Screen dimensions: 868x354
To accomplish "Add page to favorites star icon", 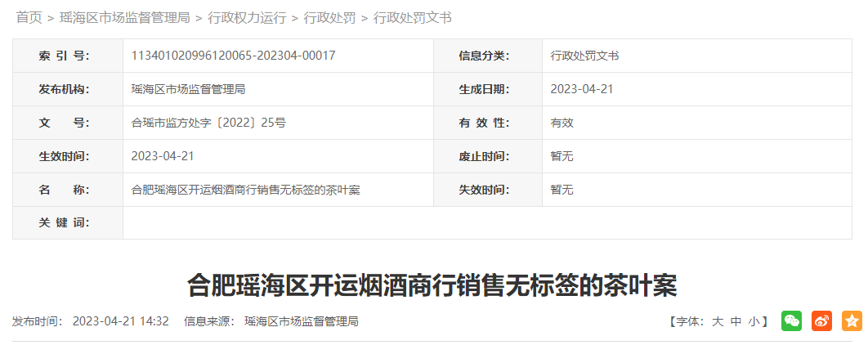I will tap(852, 320).
